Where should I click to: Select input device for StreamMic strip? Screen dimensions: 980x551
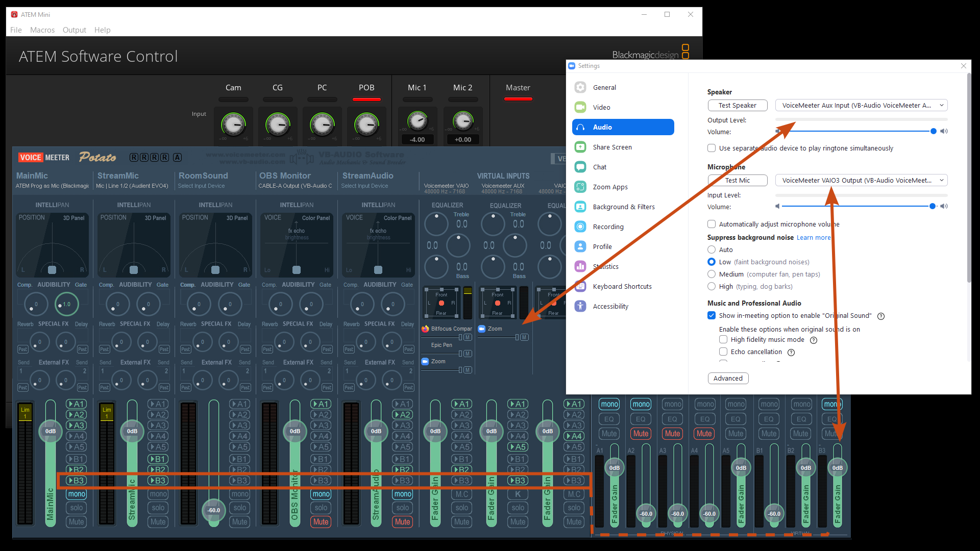coord(132,186)
